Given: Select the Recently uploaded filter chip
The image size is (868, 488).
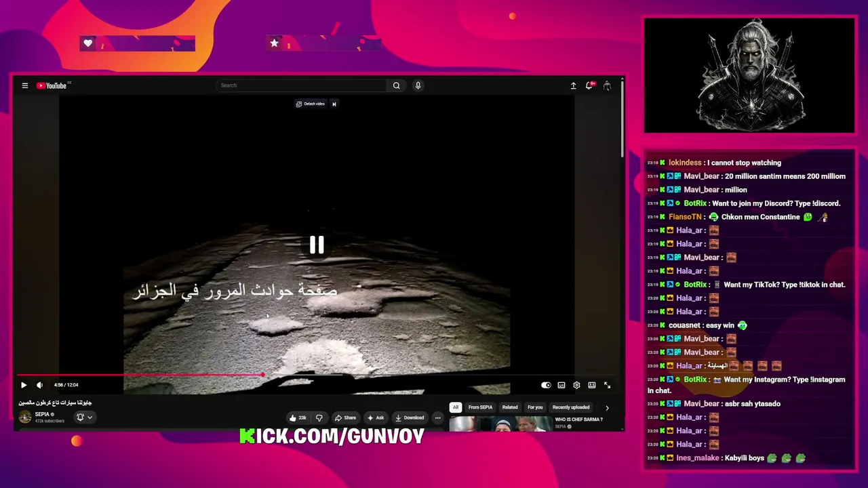Looking at the screenshot, I should pyautogui.click(x=571, y=407).
